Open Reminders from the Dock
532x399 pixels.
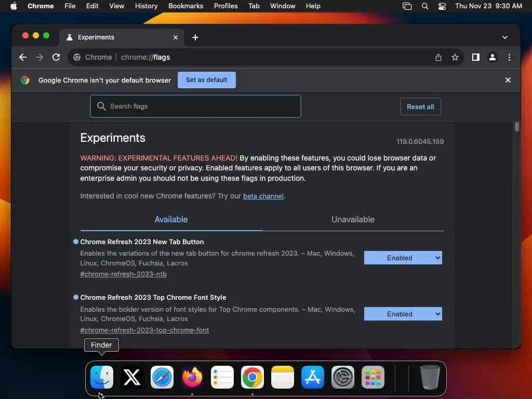(x=222, y=377)
